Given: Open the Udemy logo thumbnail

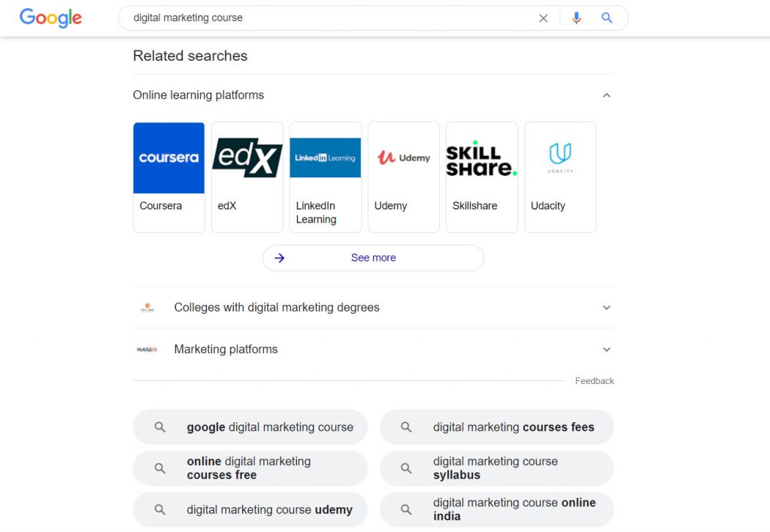Looking at the screenshot, I should [x=404, y=158].
